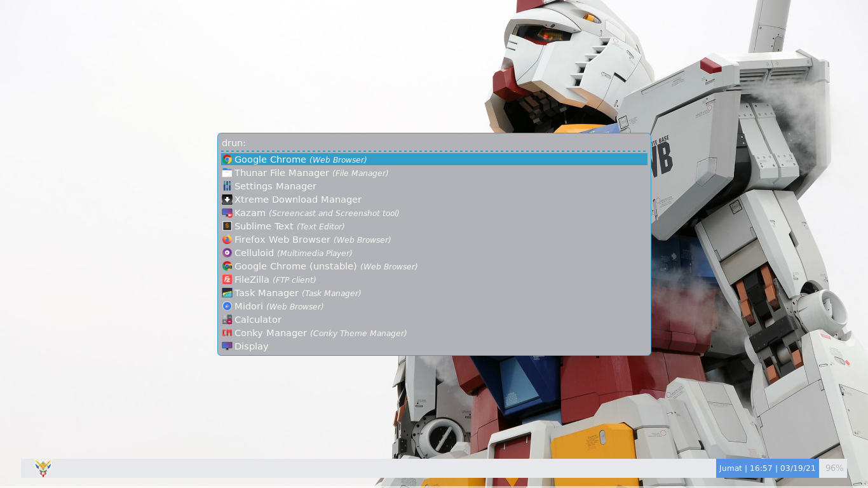Click the FileZilla icon
This screenshot has height=488, width=868.
(227, 280)
